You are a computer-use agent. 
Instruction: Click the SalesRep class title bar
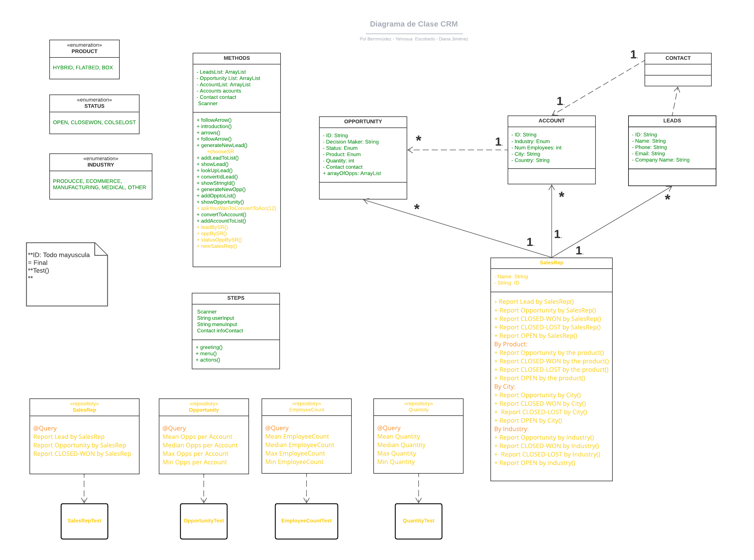point(551,262)
